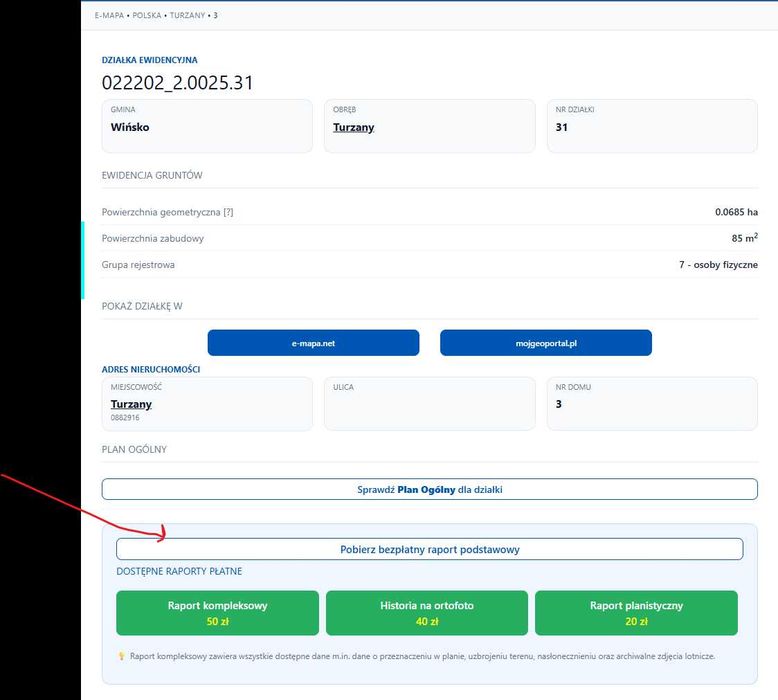Image resolution: width=778 pixels, height=700 pixels.
Task: Click the [?] help beside Powierzchnia geometryczna
Action: pos(228,212)
